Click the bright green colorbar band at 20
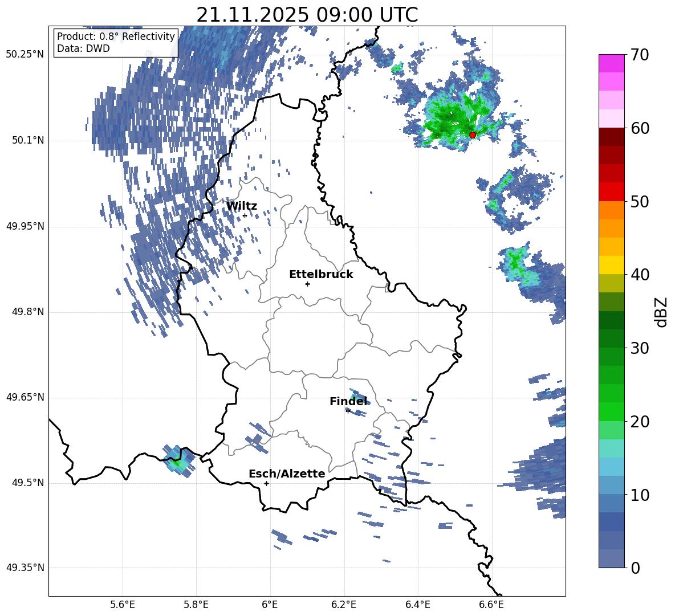Viewport: 675px width, 616px height. (x=611, y=412)
